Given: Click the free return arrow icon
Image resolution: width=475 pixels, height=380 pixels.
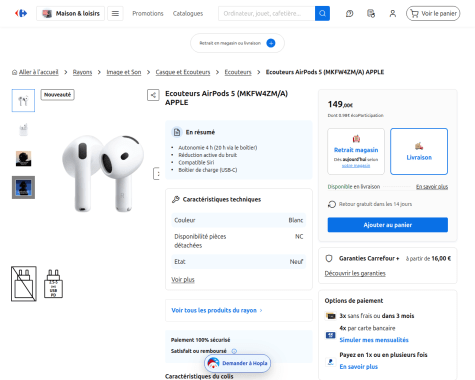Looking at the screenshot, I should (332, 204).
